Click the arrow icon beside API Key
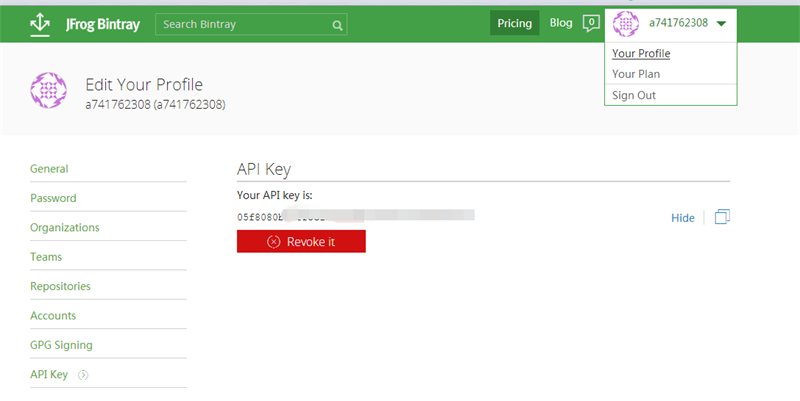 coord(83,375)
